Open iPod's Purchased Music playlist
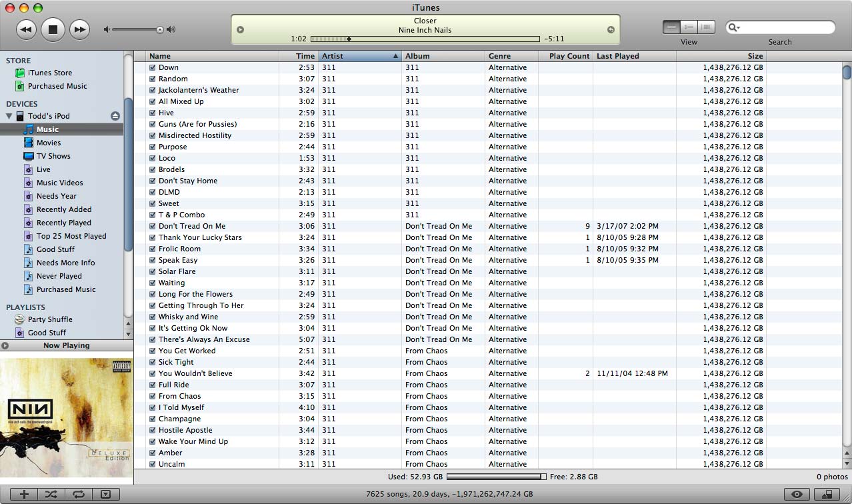The height and width of the screenshot is (504, 852). (x=66, y=289)
